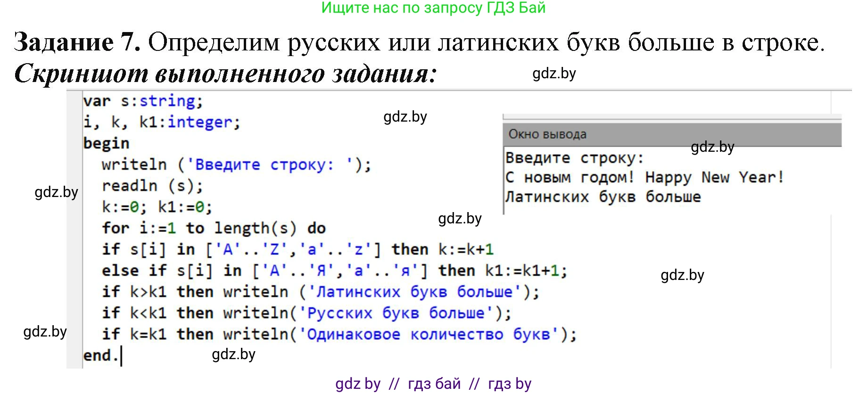Image resolution: width=868 pixels, height=394 pixels.
Task: Click the 'k:=0; k1:=0;' line
Action: click(157, 207)
